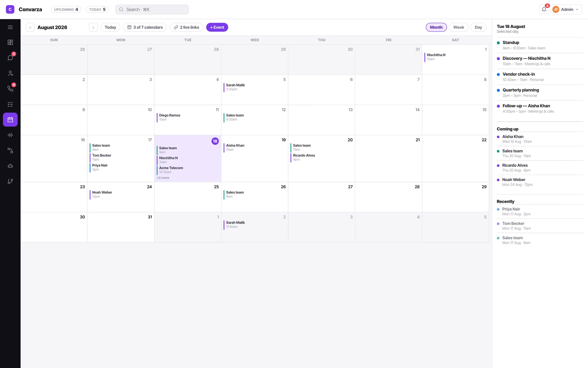Open the voice waveform sidebar icon
The image size is (588, 368).
[x=10, y=135]
